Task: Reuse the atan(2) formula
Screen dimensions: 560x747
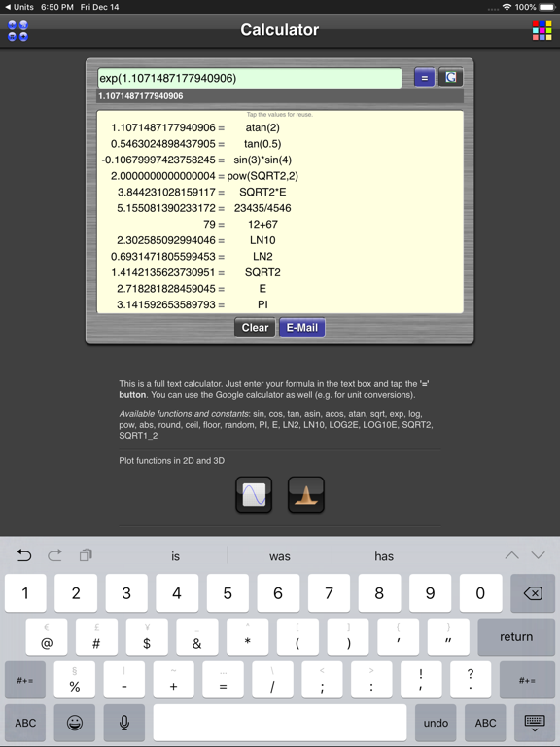Action: 262,127
